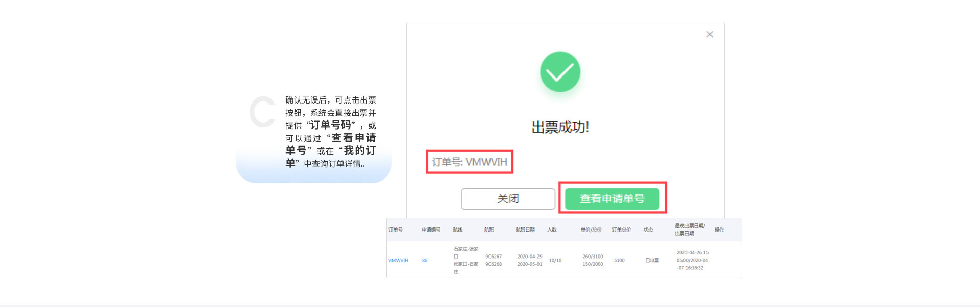Click the 订单号 column header
980x307 pixels.
pos(396,230)
